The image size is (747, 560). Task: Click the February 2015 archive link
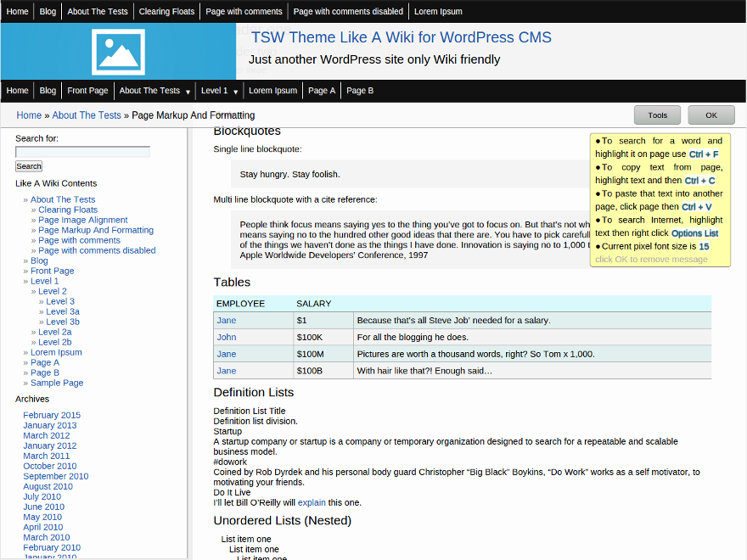coord(52,415)
